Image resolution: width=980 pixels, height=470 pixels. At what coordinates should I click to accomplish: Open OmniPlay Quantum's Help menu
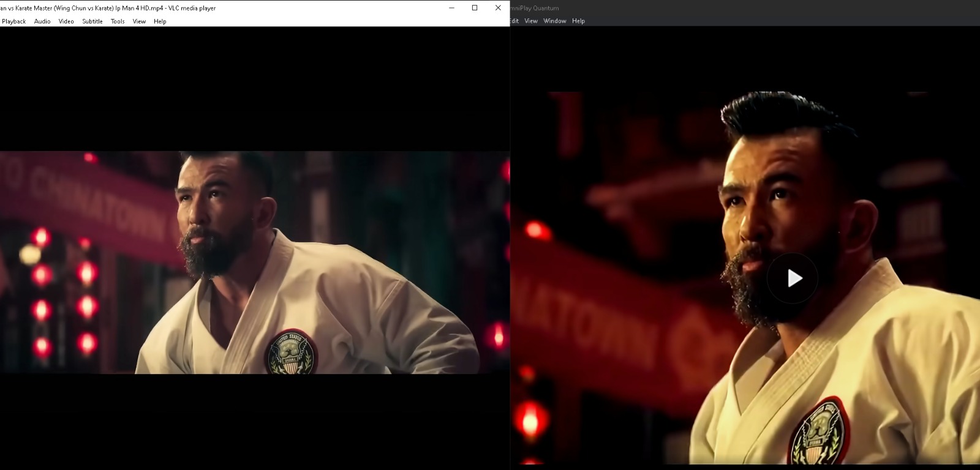tap(578, 21)
